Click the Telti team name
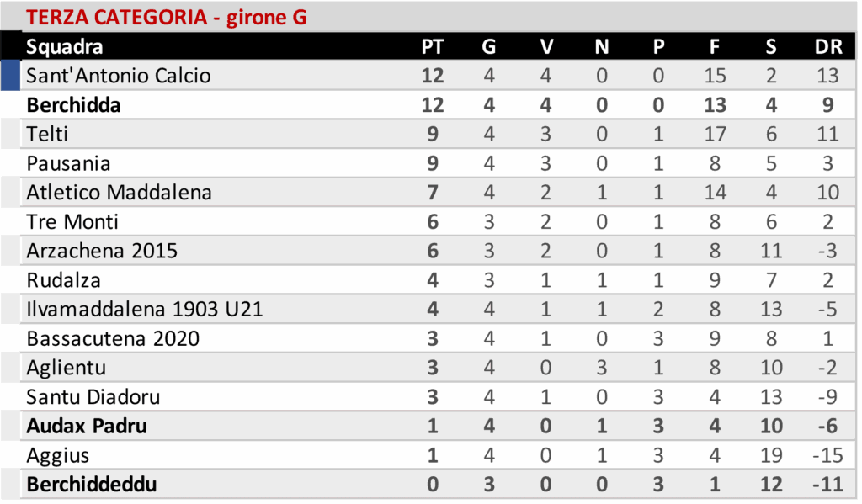862x504 pixels. [47, 134]
